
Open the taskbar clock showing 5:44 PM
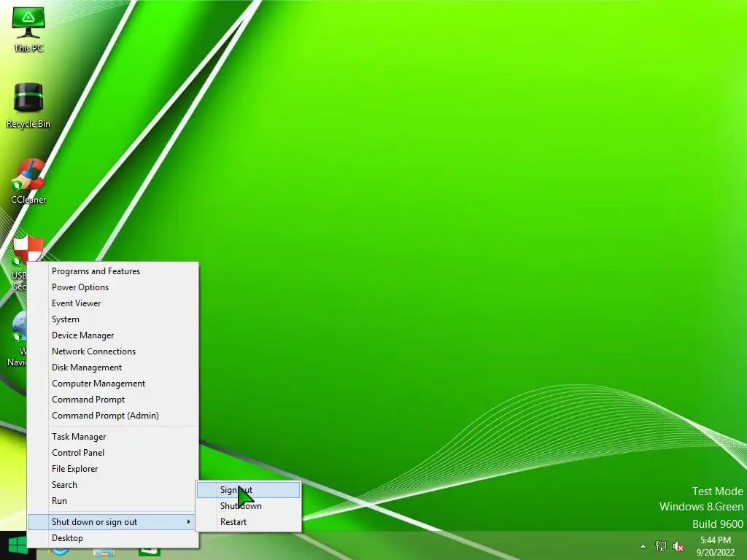[x=715, y=545]
